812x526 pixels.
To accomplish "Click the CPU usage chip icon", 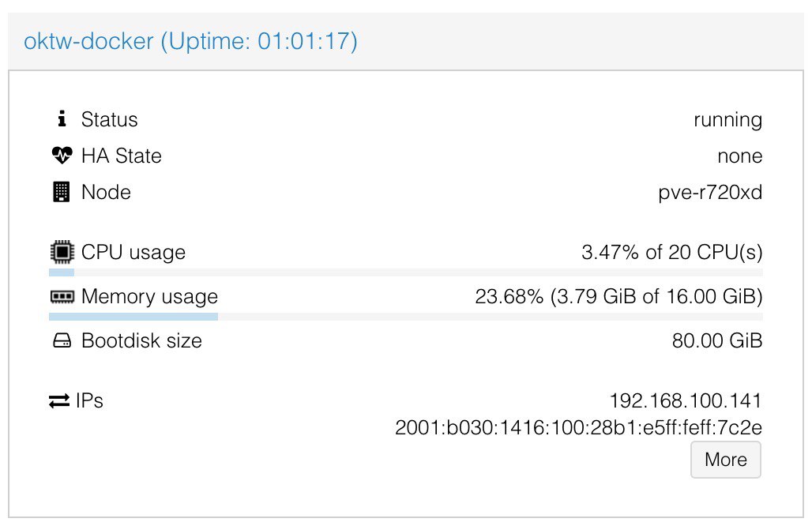I will click(62, 252).
